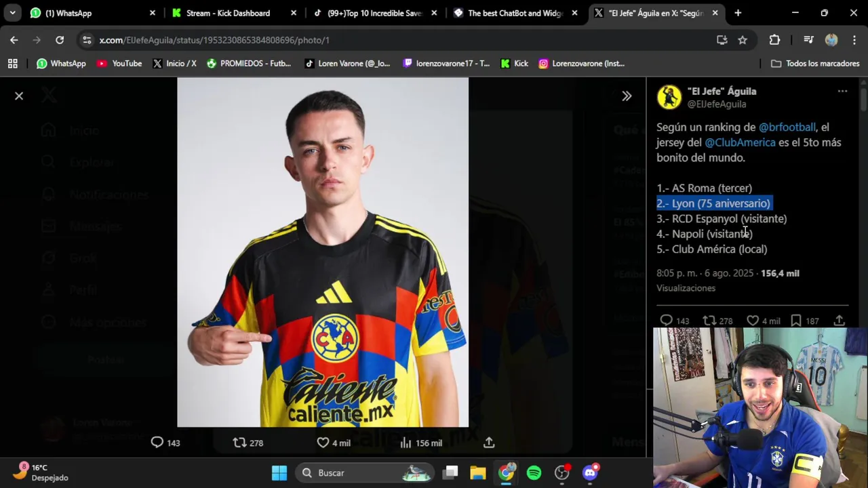Share icon below the photo
Image resolution: width=868 pixels, height=488 pixels.
coord(489,443)
